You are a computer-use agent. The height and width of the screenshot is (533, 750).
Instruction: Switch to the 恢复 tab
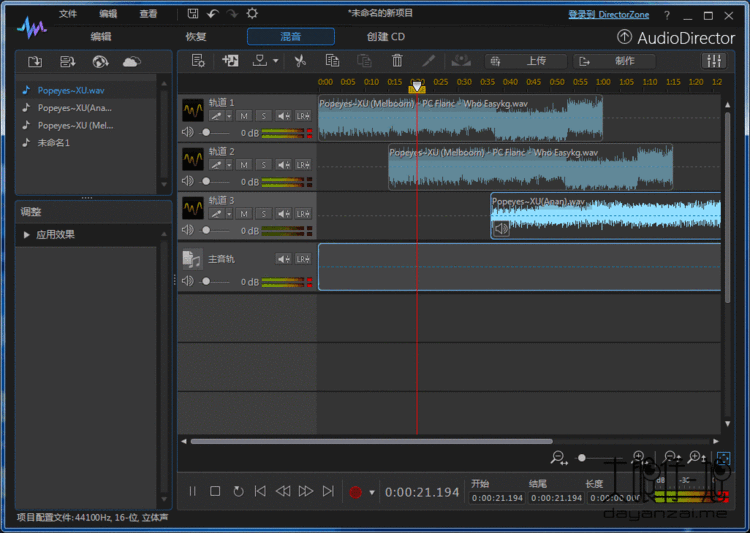point(196,37)
